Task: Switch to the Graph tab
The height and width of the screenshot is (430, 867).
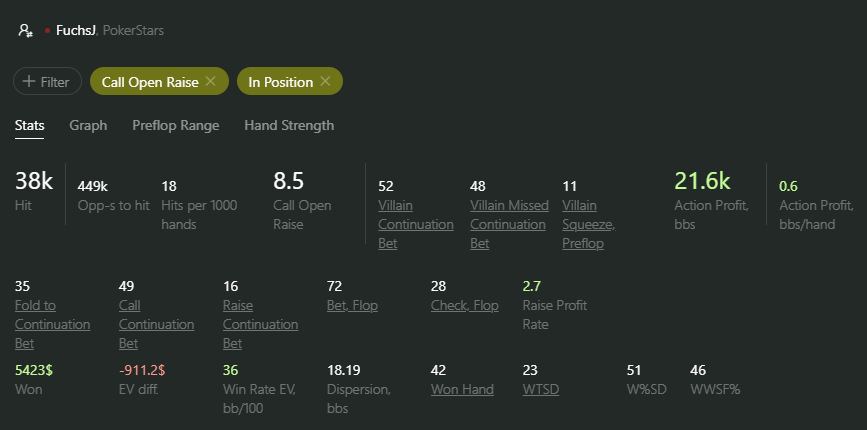Action: point(88,125)
